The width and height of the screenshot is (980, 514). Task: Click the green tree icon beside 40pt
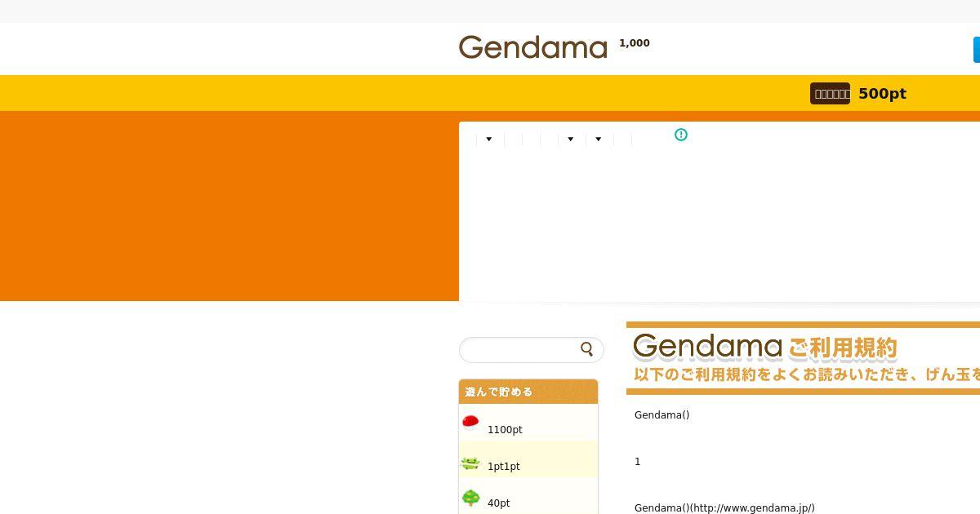tap(470, 498)
